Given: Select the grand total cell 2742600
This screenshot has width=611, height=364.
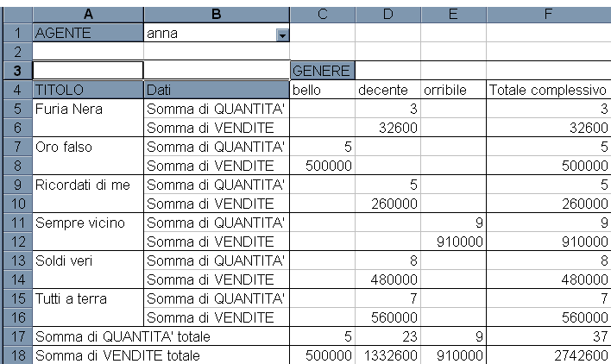Looking at the screenshot, I should click(549, 355).
